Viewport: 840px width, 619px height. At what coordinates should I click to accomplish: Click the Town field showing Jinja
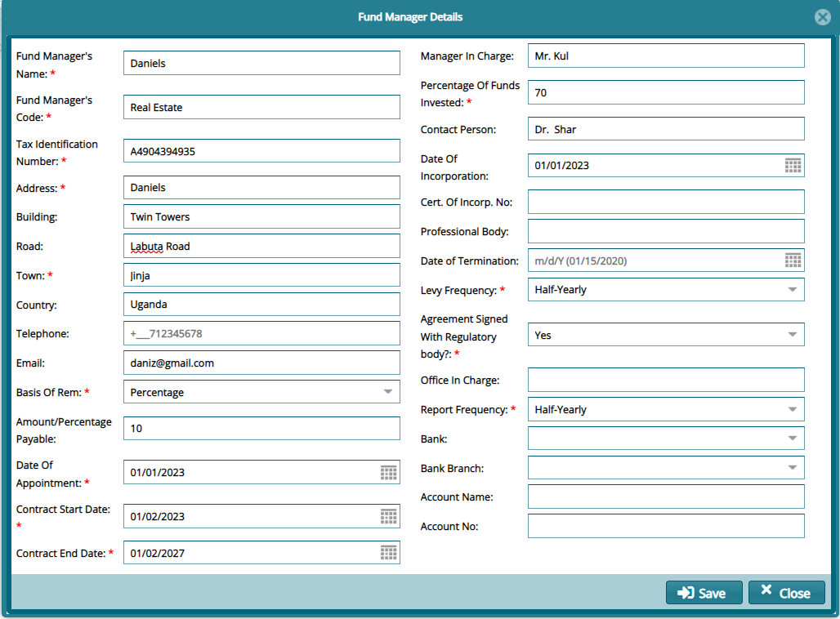pos(261,275)
